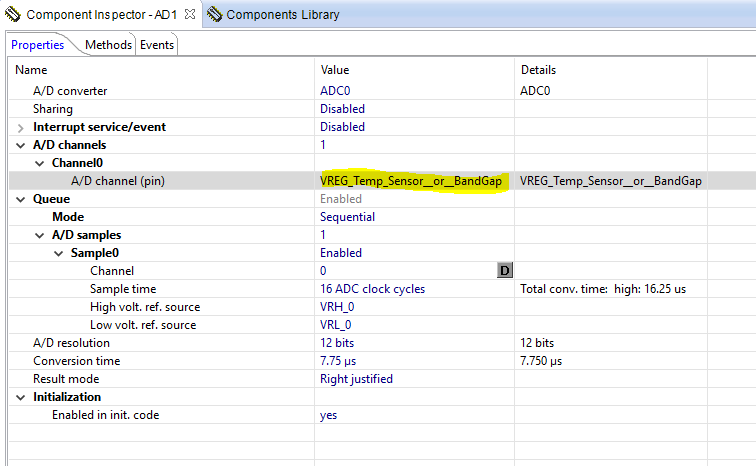Click the ADC0 converter value link
Screen dimensions: 756x466
pyautogui.click(x=335, y=91)
